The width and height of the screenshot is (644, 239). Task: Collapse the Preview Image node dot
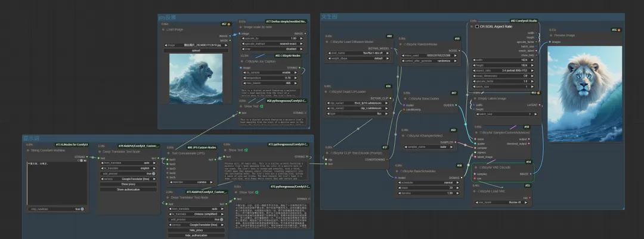[x=551, y=35]
